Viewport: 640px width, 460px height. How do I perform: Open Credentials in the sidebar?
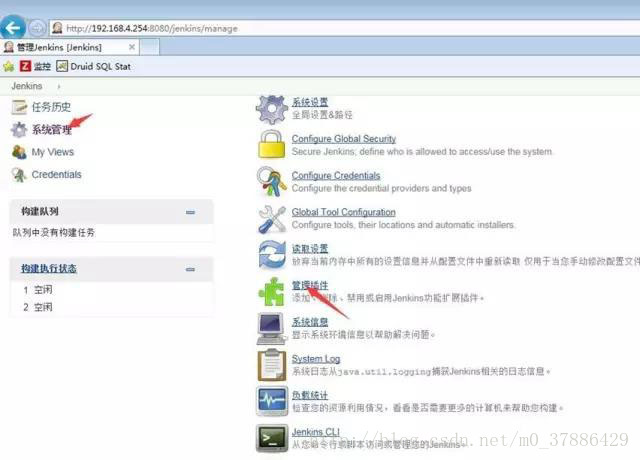56,175
